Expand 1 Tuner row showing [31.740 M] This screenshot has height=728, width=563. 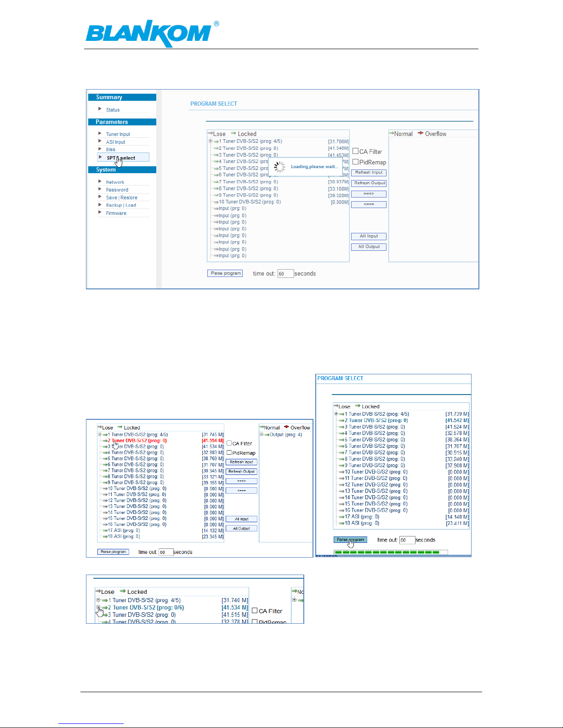coord(98,600)
